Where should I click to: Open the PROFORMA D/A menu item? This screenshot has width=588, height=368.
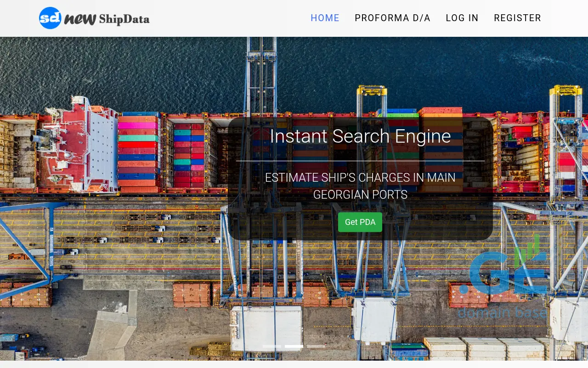392,18
